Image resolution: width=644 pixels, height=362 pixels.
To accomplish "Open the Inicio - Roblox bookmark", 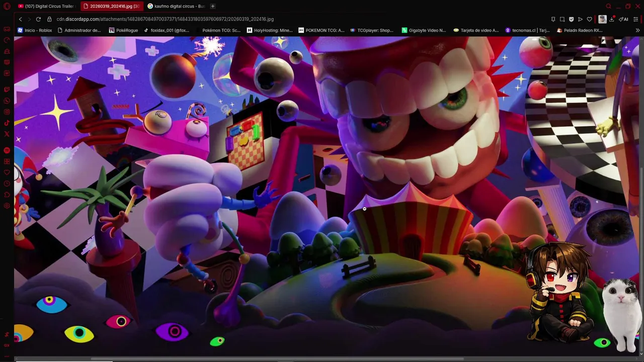I will pyautogui.click(x=35, y=30).
